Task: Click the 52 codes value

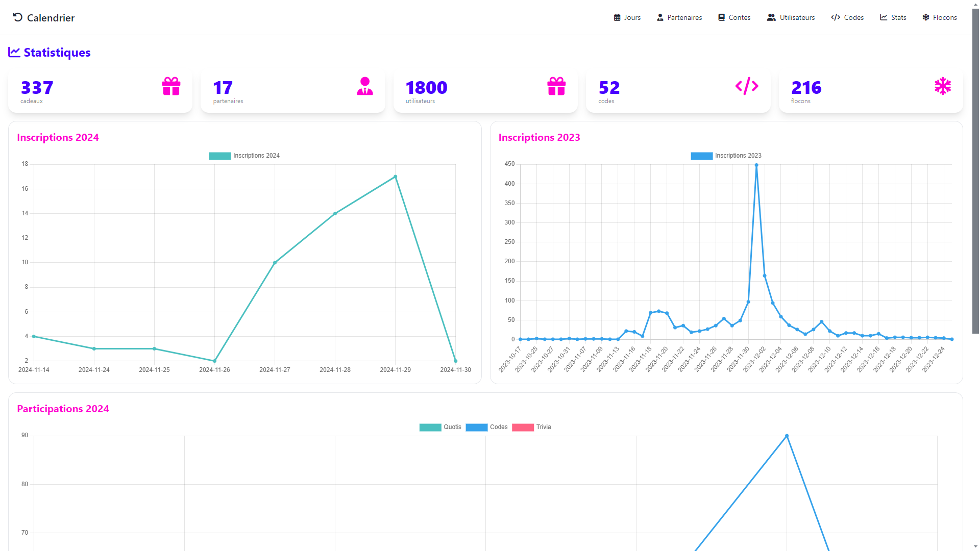Action: pyautogui.click(x=609, y=88)
